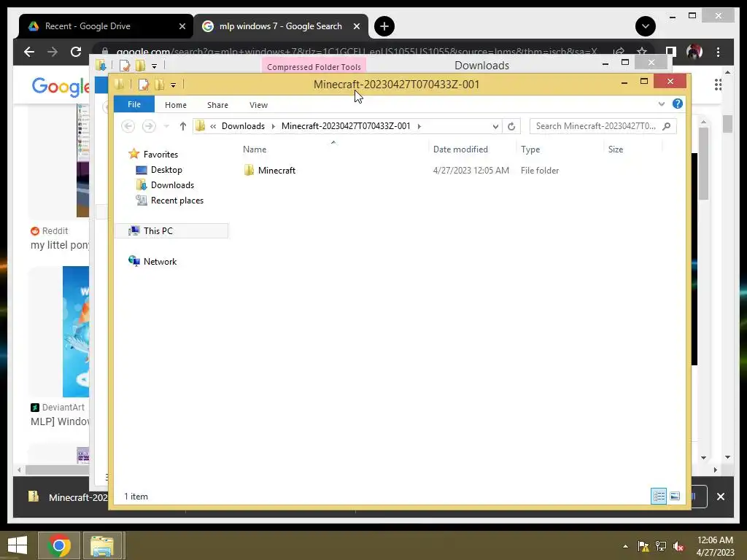Screen dimensions: 747x560
Task: Open Chrome profile avatar
Action: pyautogui.click(x=694, y=52)
